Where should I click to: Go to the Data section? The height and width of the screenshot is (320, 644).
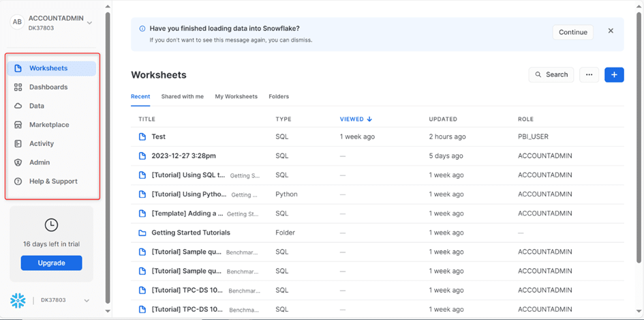coord(51,106)
